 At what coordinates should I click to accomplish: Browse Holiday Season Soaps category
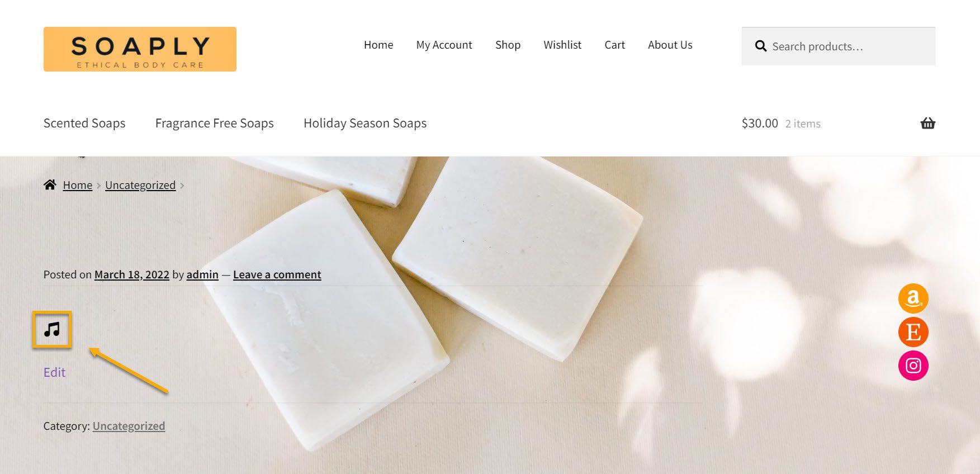click(365, 123)
